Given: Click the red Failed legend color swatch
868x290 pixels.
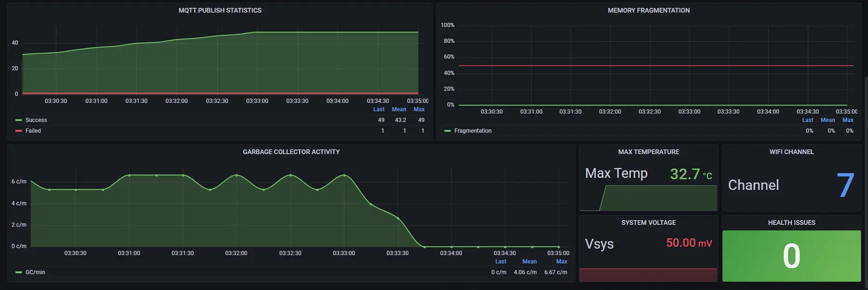Looking at the screenshot, I should (19, 131).
